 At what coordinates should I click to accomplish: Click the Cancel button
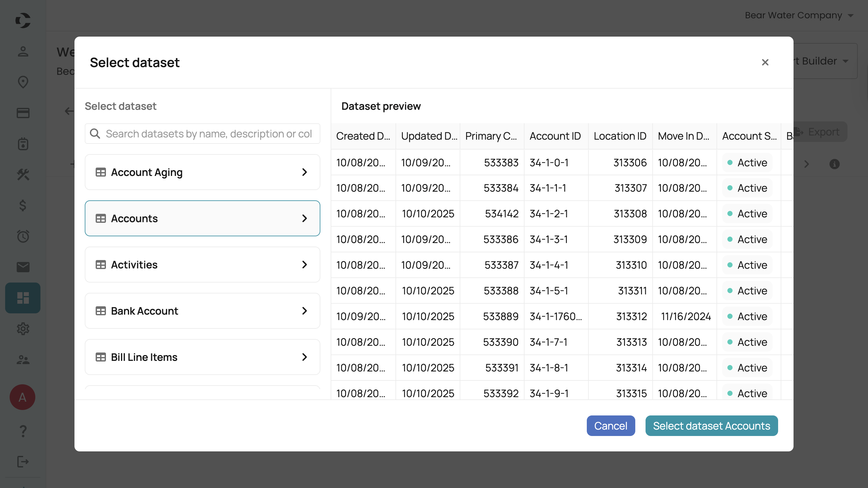point(611,426)
